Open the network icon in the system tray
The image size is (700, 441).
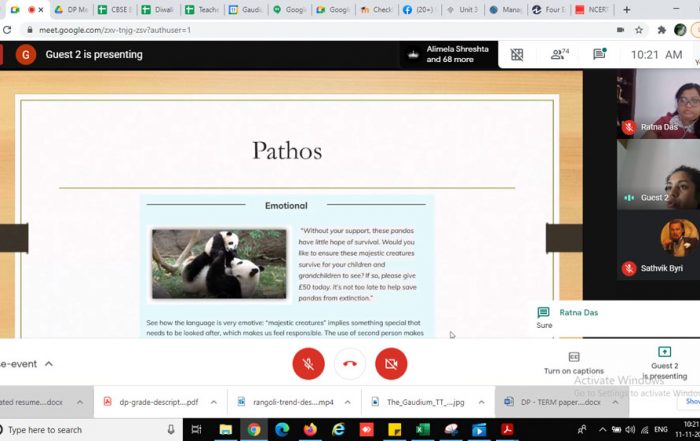coord(644,430)
